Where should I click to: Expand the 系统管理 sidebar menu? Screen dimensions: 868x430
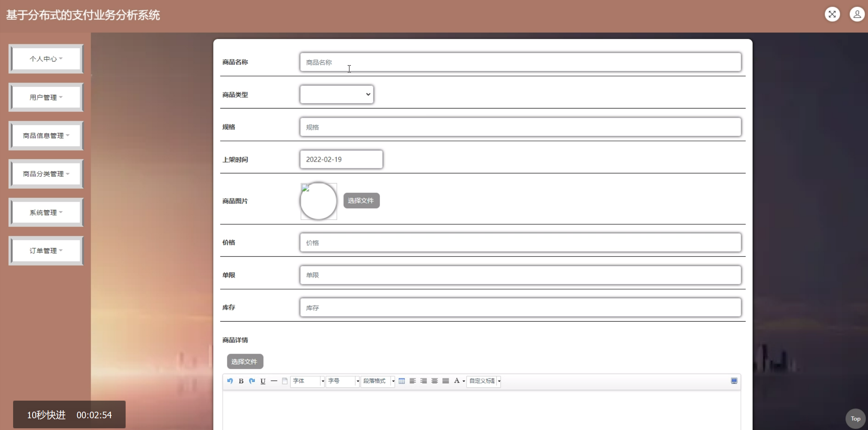46,212
